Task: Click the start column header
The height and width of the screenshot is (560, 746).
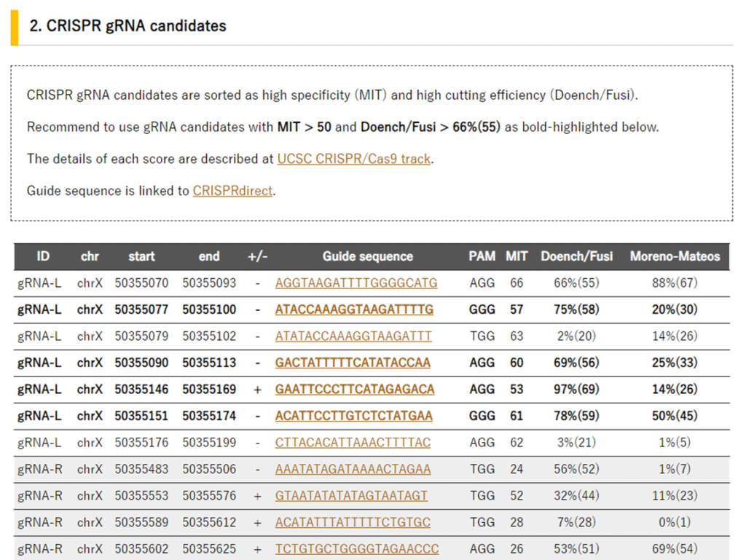Action: [141, 256]
